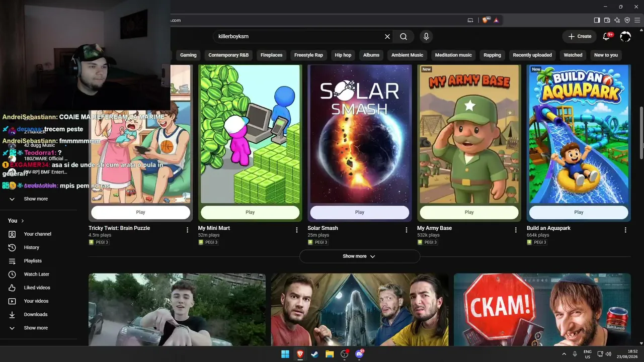The width and height of the screenshot is (644, 362).
Task: Click the install-app icon in the address bar
Action: click(470, 20)
